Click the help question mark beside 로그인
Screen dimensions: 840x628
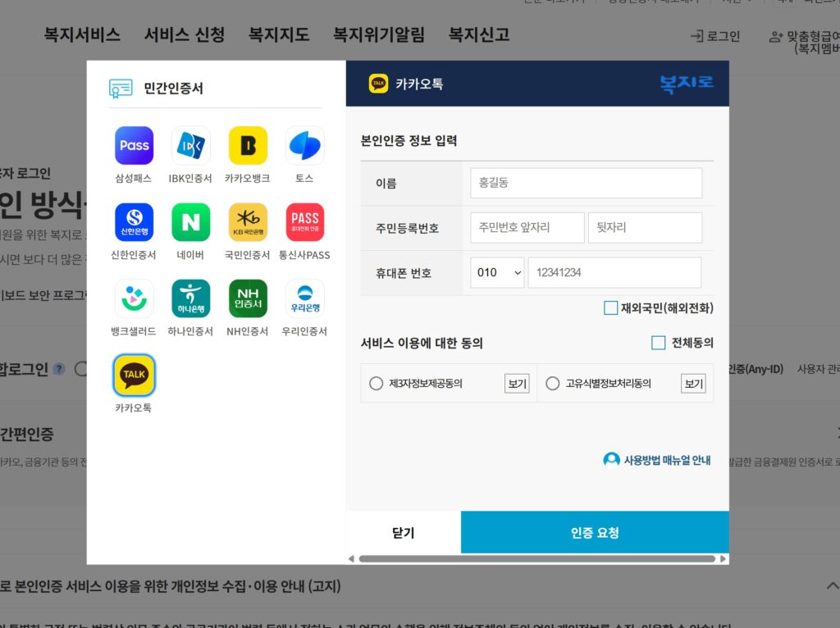59,369
